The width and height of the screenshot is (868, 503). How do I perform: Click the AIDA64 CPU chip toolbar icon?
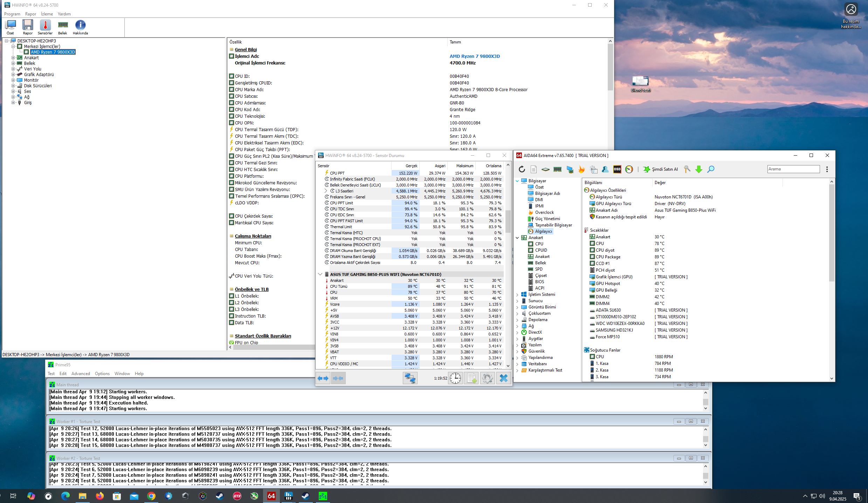pyautogui.click(x=545, y=169)
